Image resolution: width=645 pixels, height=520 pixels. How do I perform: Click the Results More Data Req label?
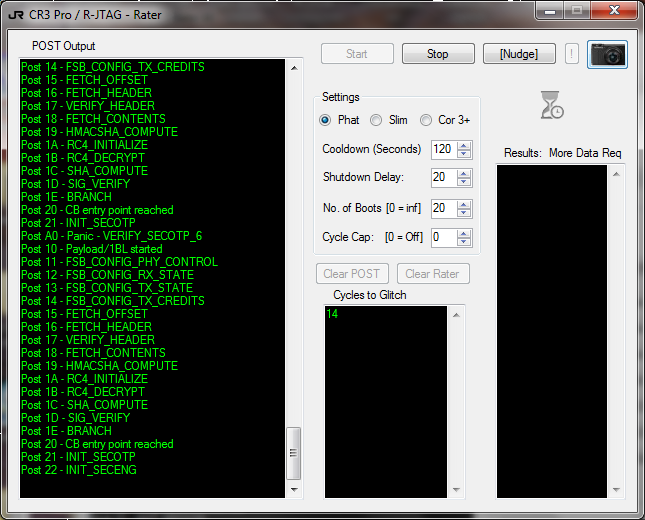562,153
